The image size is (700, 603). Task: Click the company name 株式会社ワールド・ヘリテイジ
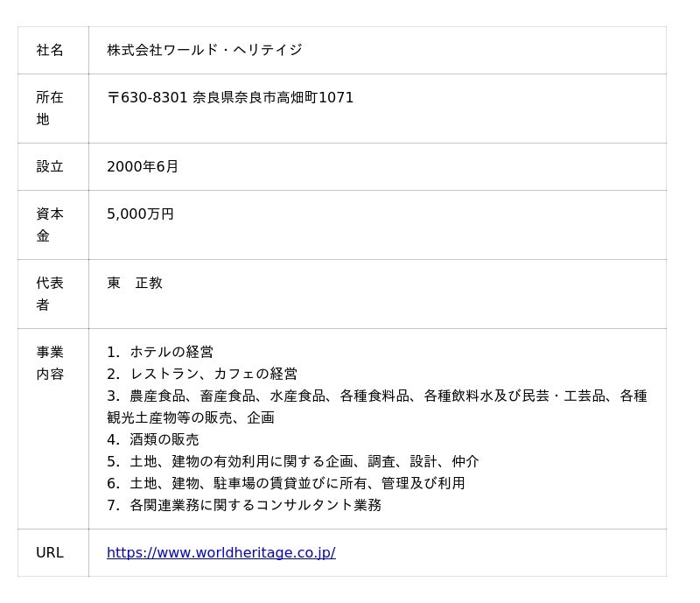[x=204, y=51]
